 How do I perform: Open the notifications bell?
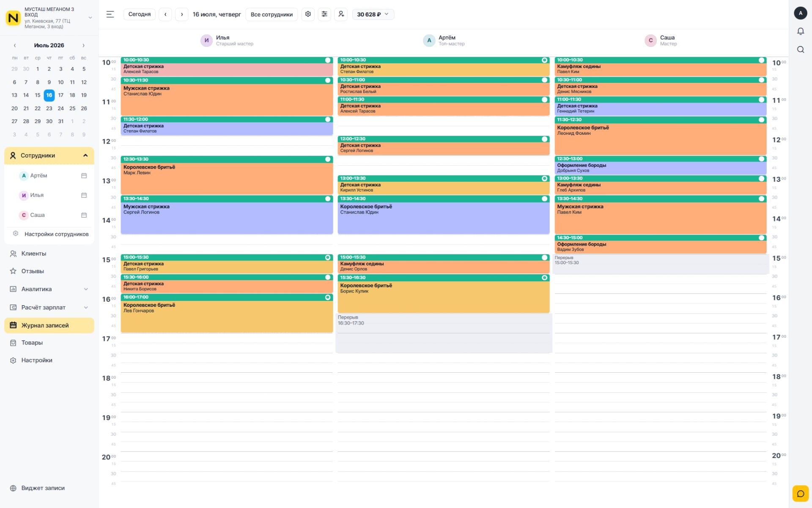click(x=800, y=31)
